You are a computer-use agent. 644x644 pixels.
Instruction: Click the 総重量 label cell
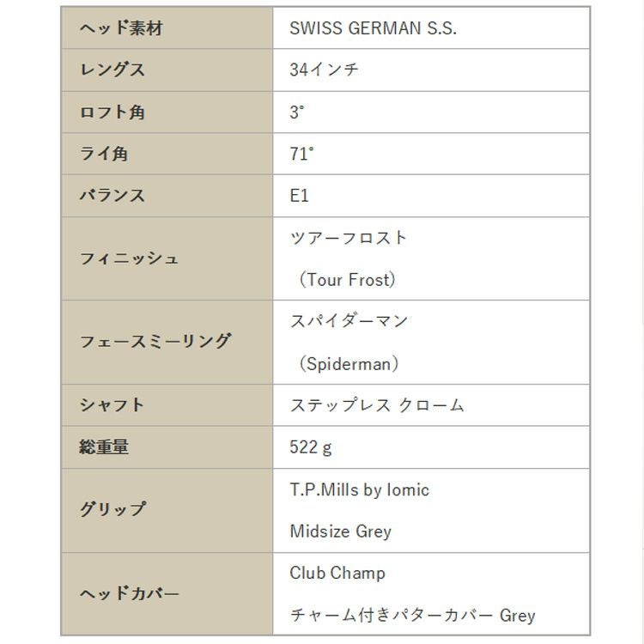[x=104, y=447]
